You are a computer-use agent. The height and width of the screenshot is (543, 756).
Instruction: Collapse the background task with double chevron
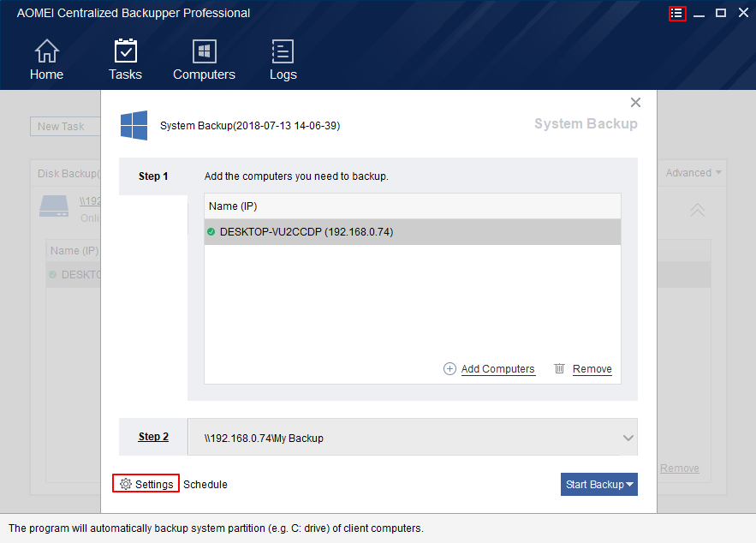697,210
